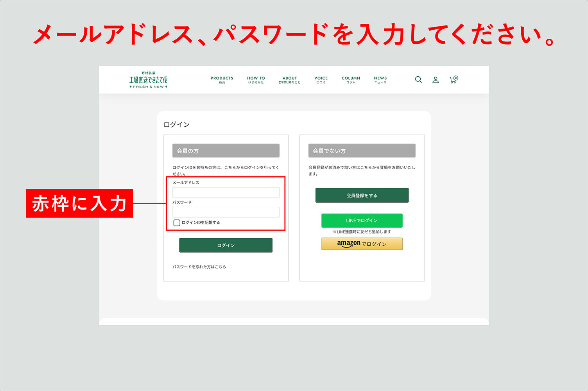Go to the VOICE page
This screenshot has height=391, width=588.
coord(321,80)
